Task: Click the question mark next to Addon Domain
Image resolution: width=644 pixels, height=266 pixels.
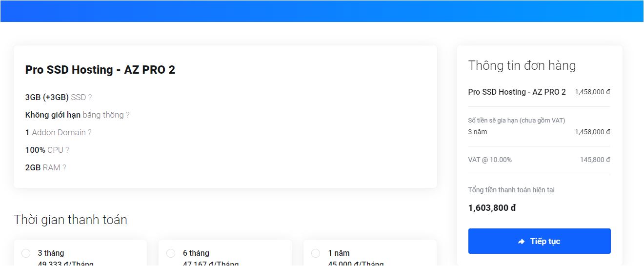Action: [90, 132]
